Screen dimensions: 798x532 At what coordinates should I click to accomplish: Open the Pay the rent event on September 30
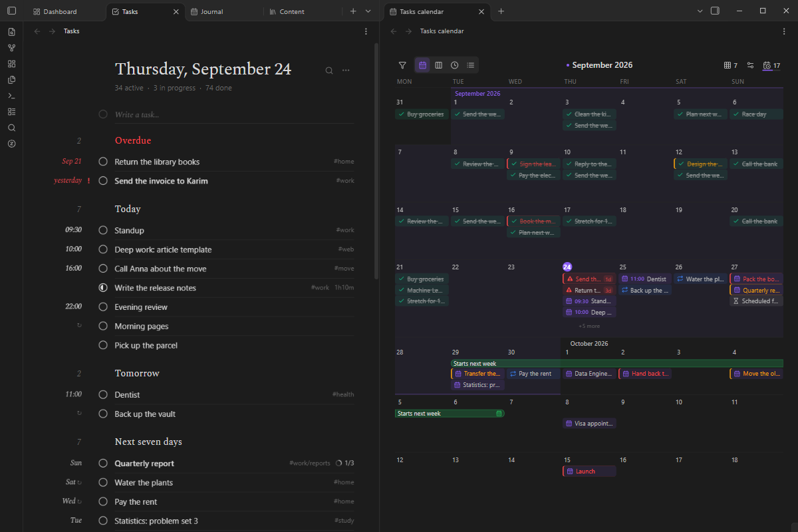point(533,374)
